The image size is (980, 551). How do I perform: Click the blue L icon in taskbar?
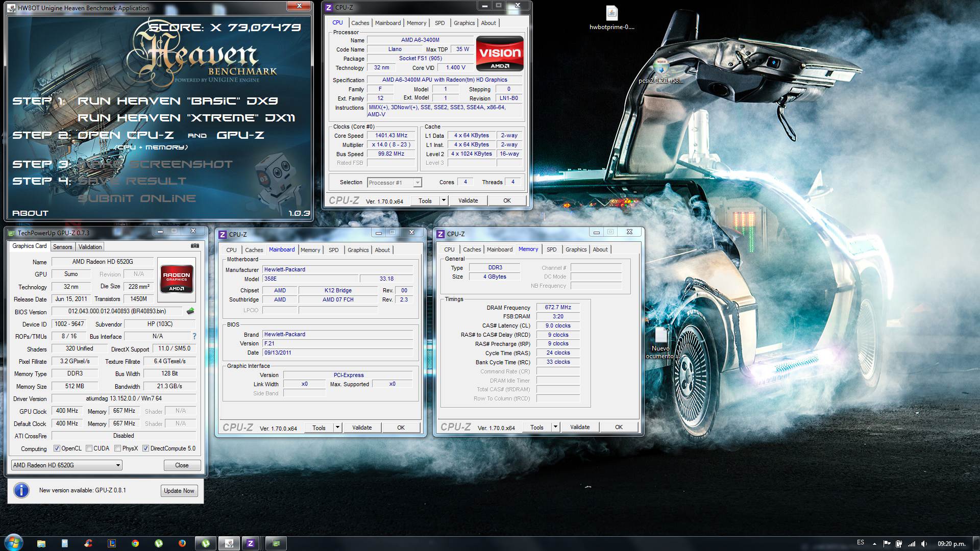tap(112, 543)
